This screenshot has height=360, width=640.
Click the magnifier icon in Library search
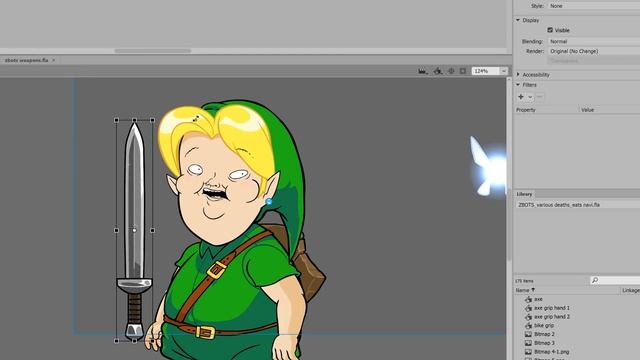click(x=595, y=280)
